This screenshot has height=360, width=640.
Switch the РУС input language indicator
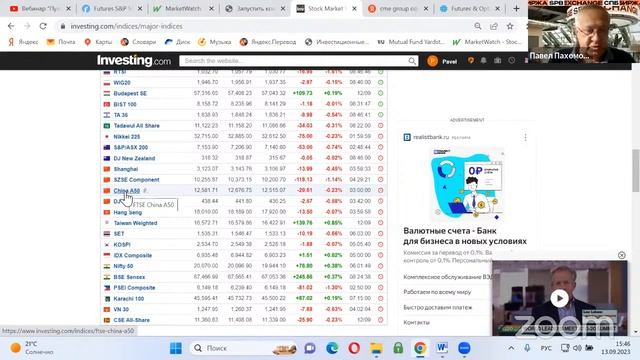tap(546, 348)
